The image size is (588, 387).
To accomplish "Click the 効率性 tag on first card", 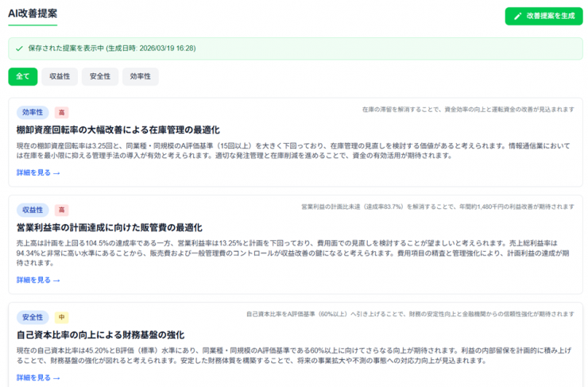I will [x=33, y=113].
